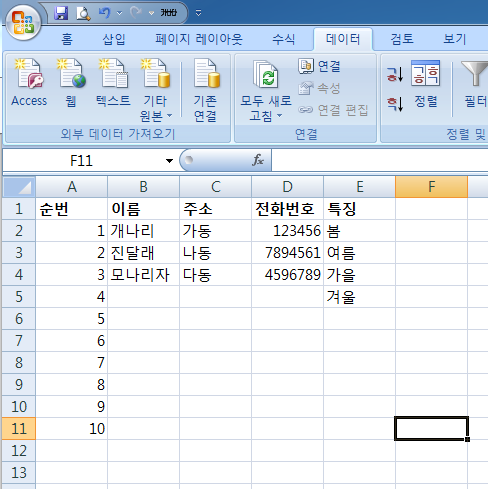Select all cells with corner button
The width and height of the screenshot is (488, 489).
click(19, 187)
